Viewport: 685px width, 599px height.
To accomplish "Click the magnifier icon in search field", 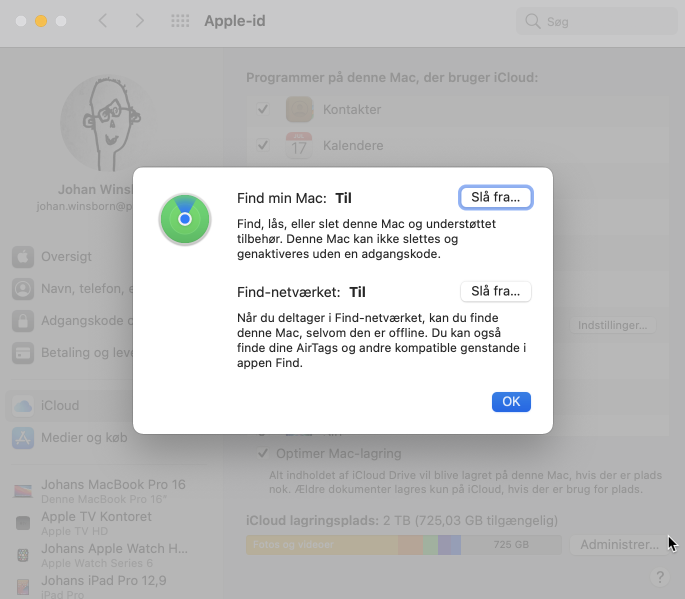I will click(x=533, y=21).
